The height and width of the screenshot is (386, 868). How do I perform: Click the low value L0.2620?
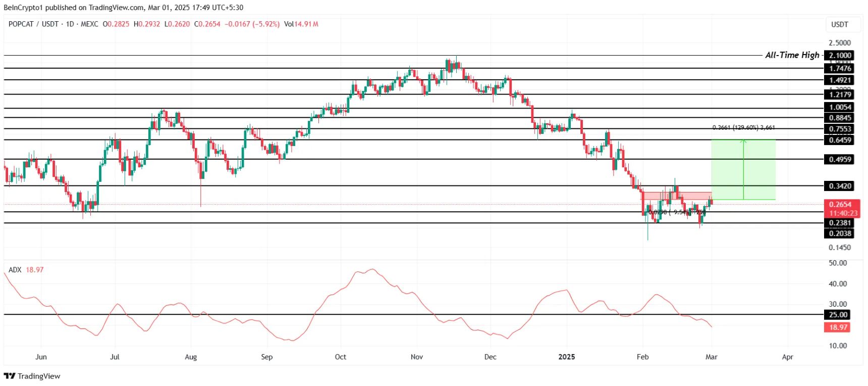click(177, 24)
